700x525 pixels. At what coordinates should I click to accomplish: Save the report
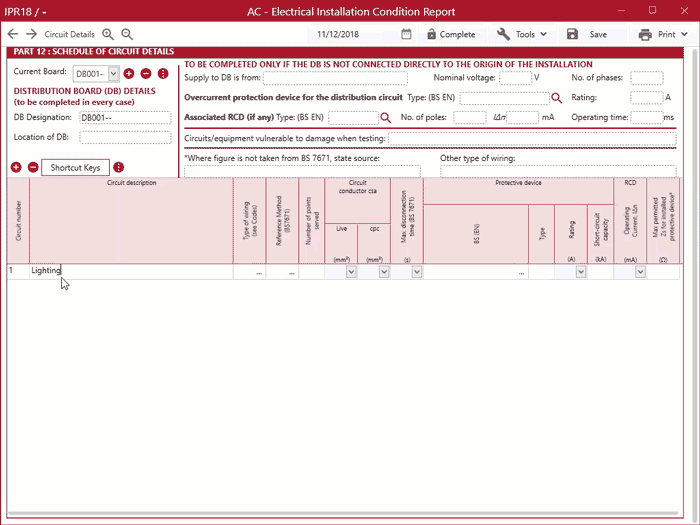point(587,34)
